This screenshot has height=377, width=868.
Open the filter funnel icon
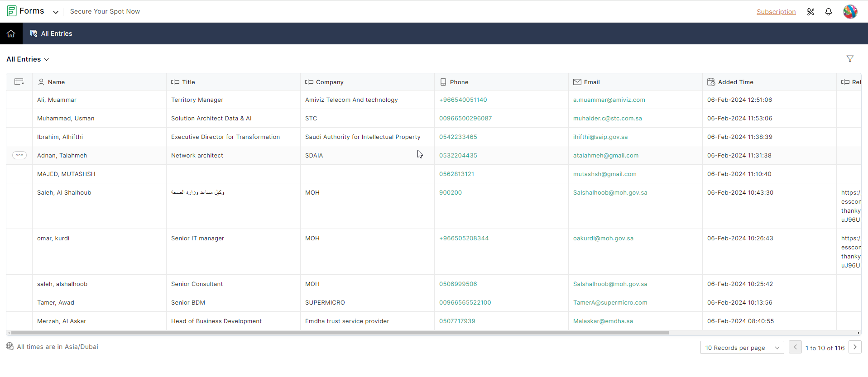[x=850, y=59]
